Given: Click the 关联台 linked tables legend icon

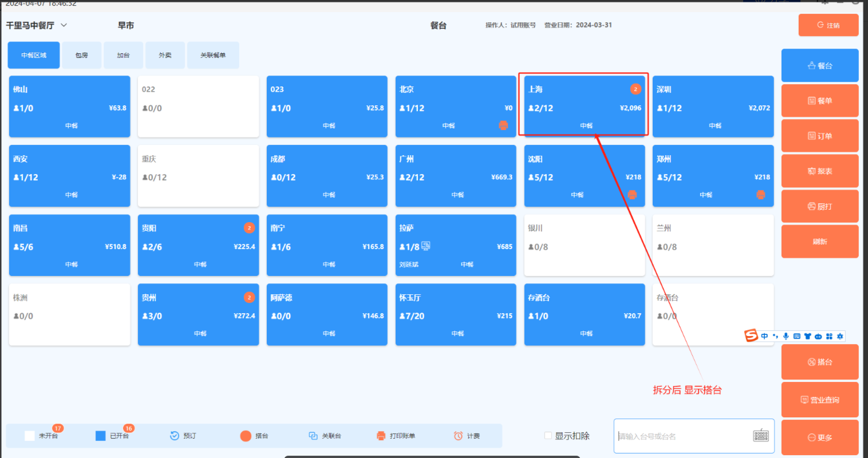Looking at the screenshot, I should pos(313,436).
